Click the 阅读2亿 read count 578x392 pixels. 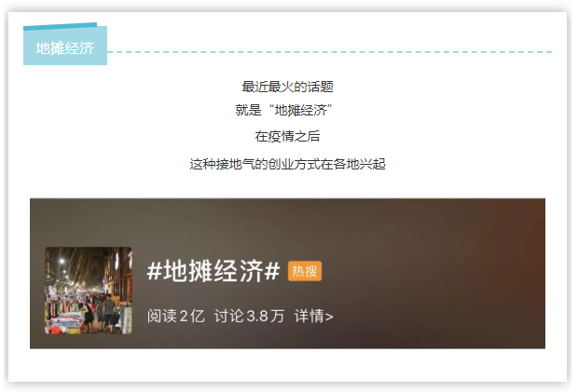[x=176, y=316]
